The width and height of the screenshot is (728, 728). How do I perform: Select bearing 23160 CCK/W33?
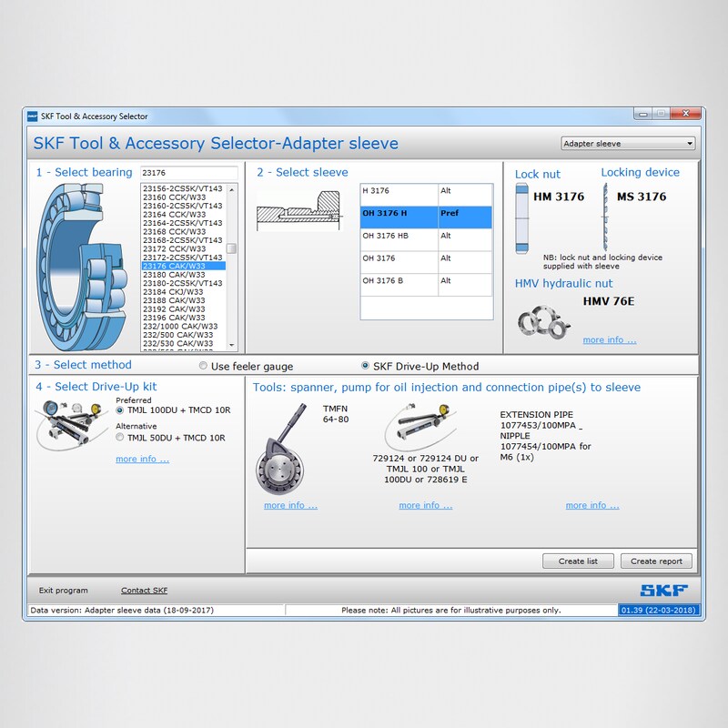(183, 197)
